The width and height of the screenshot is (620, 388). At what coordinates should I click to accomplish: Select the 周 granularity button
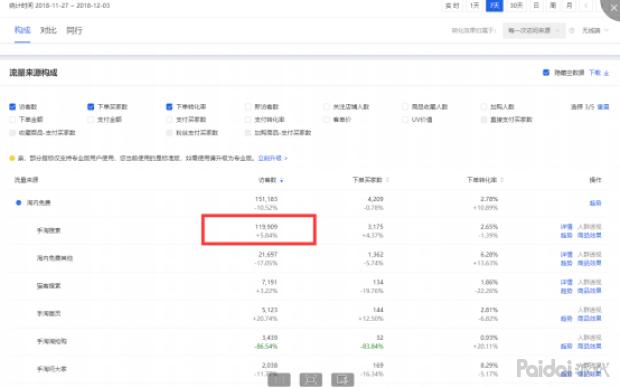[x=553, y=6]
